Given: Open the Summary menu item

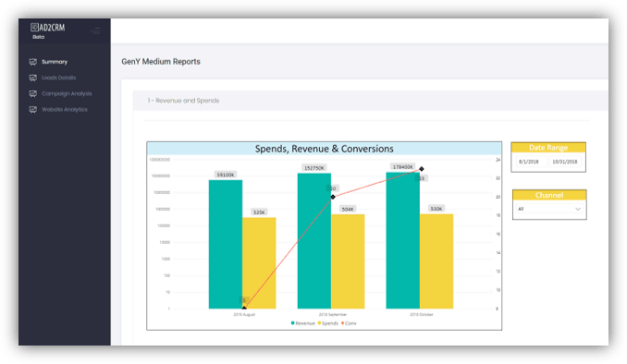Looking at the screenshot, I should [x=55, y=62].
